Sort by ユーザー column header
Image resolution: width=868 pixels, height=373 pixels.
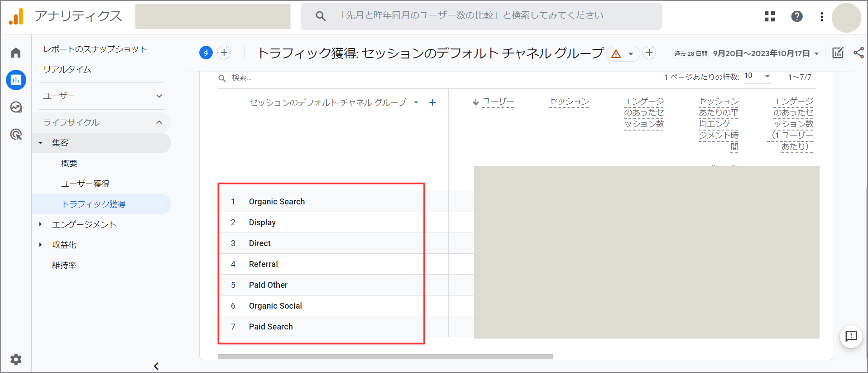498,102
